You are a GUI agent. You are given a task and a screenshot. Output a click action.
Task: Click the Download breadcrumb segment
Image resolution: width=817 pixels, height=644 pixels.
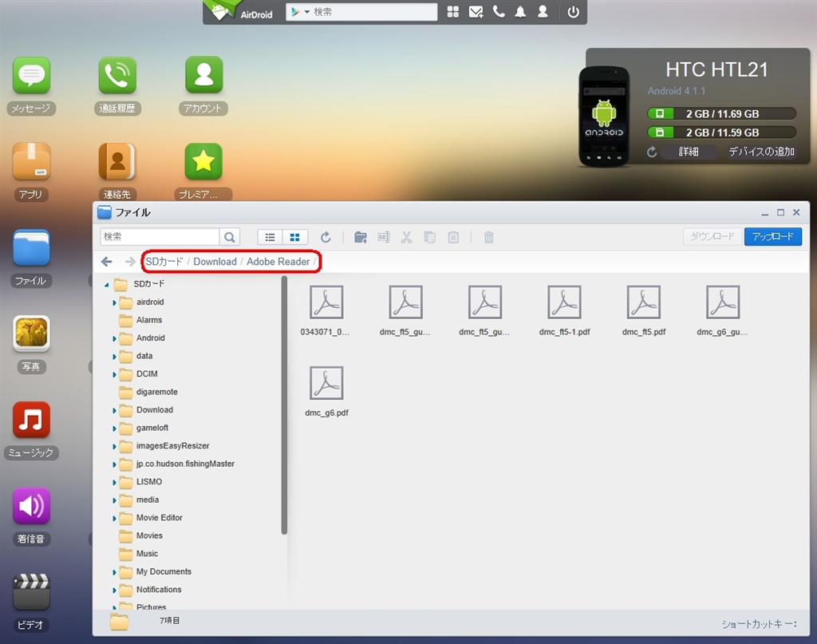pyautogui.click(x=215, y=262)
